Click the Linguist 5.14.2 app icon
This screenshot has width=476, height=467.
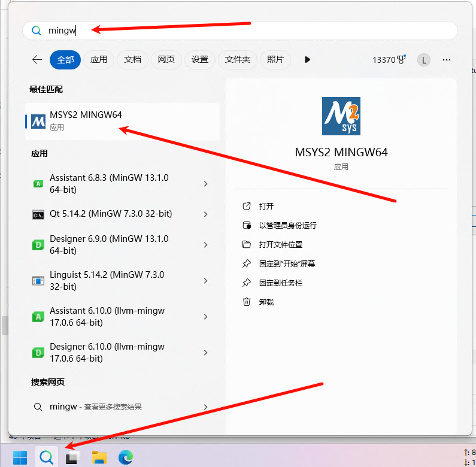tap(38, 281)
